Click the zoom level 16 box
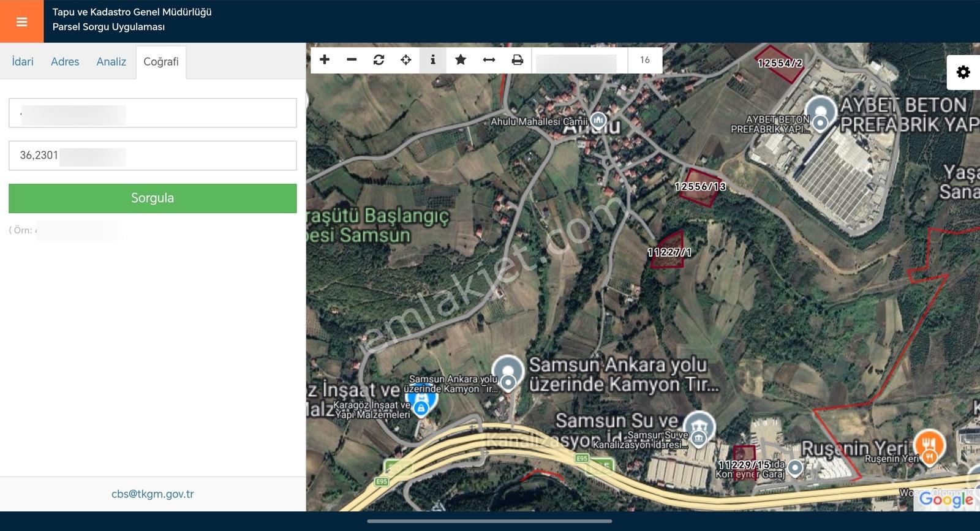 tap(645, 60)
